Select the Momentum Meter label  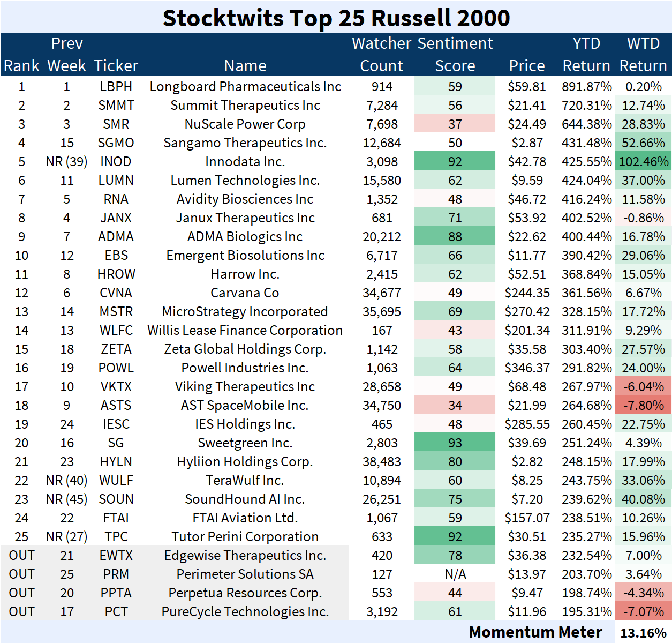(535, 632)
